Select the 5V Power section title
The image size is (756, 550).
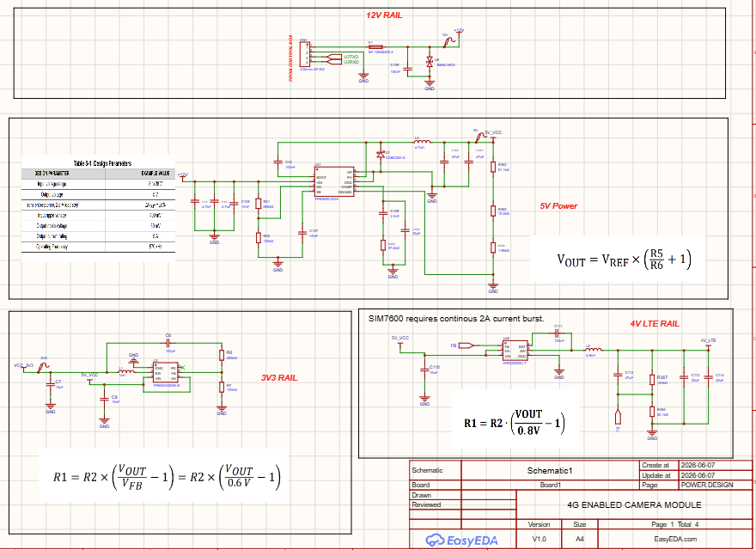pos(558,205)
